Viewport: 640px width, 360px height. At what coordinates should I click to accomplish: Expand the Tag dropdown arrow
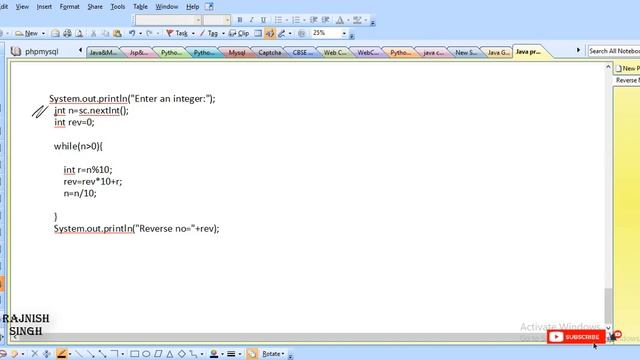(223, 33)
